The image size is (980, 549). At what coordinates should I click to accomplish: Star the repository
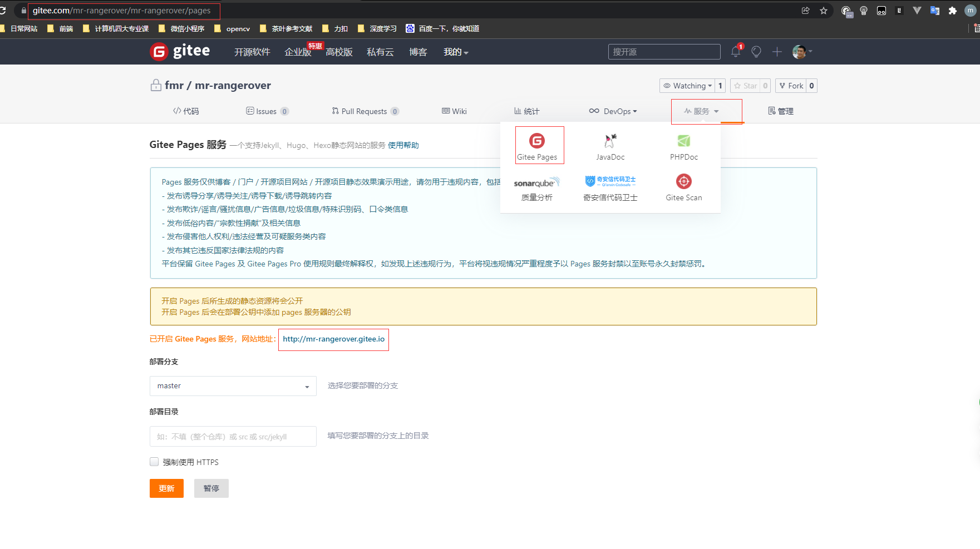click(745, 86)
